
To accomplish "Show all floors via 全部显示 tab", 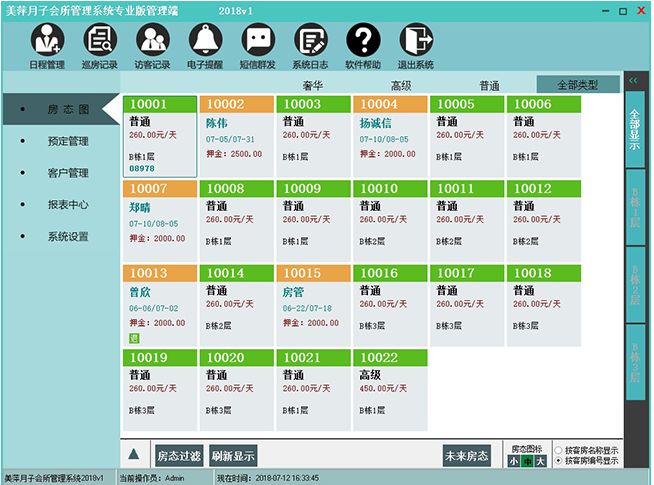I will click(x=635, y=129).
